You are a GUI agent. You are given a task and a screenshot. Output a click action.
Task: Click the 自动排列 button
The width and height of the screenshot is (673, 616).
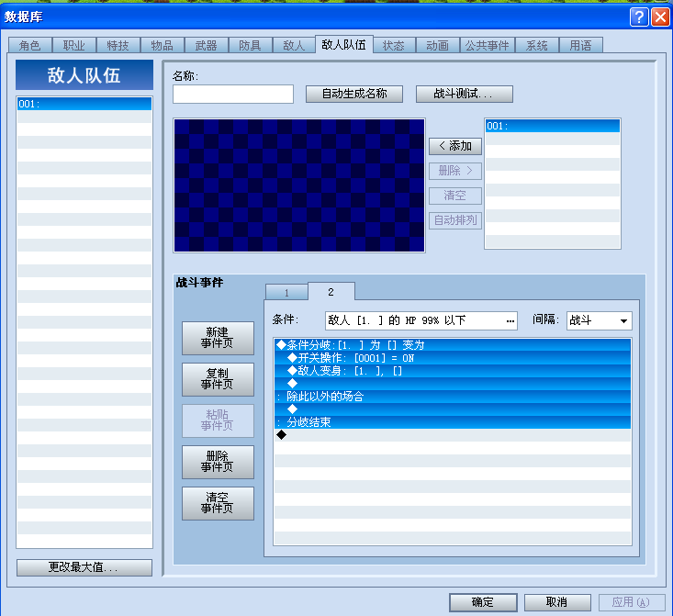pos(455,220)
